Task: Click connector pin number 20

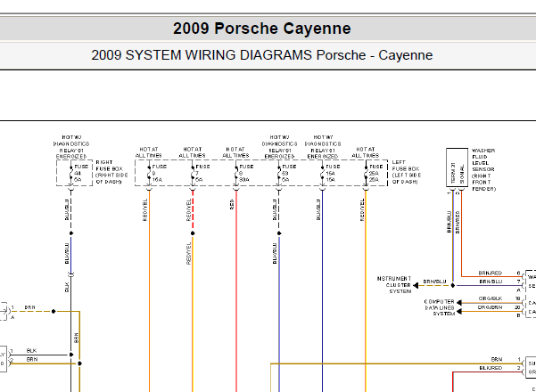Action: pyautogui.click(x=518, y=307)
